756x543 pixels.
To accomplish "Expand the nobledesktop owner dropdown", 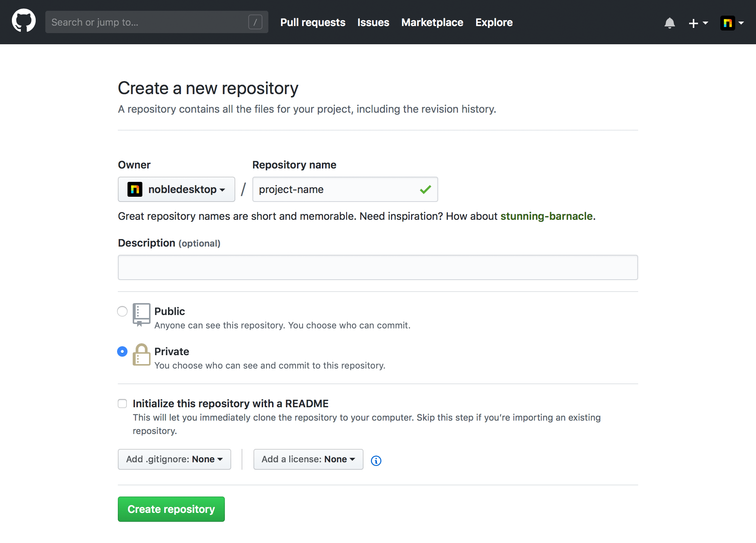I will coord(177,189).
